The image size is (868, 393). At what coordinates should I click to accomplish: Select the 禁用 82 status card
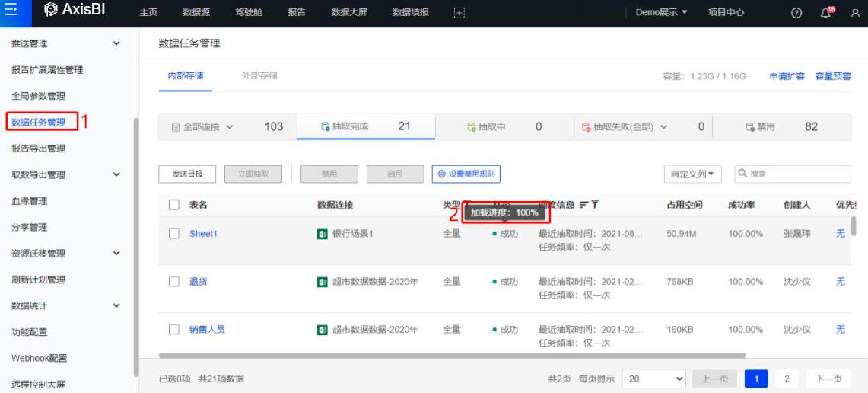click(x=781, y=127)
